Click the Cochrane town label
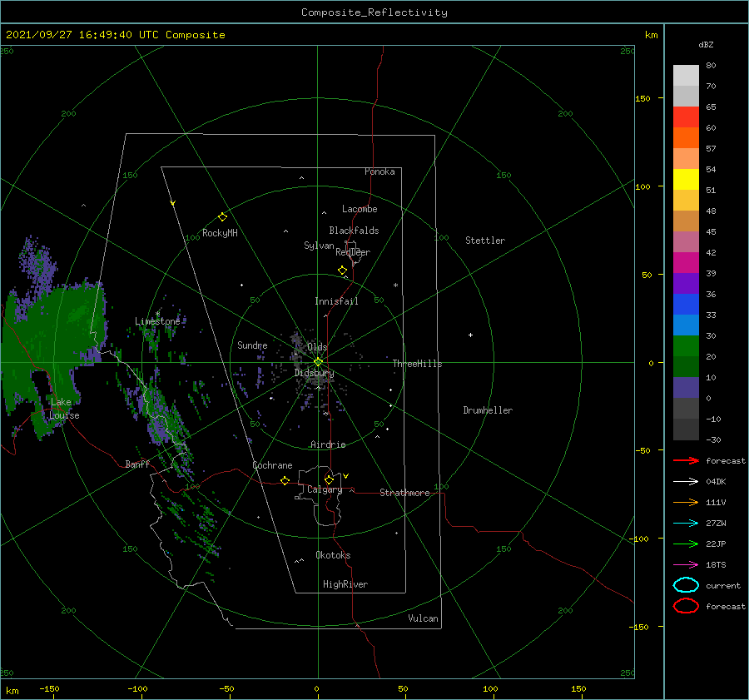749x700 pixels. (x=272, y=465)
